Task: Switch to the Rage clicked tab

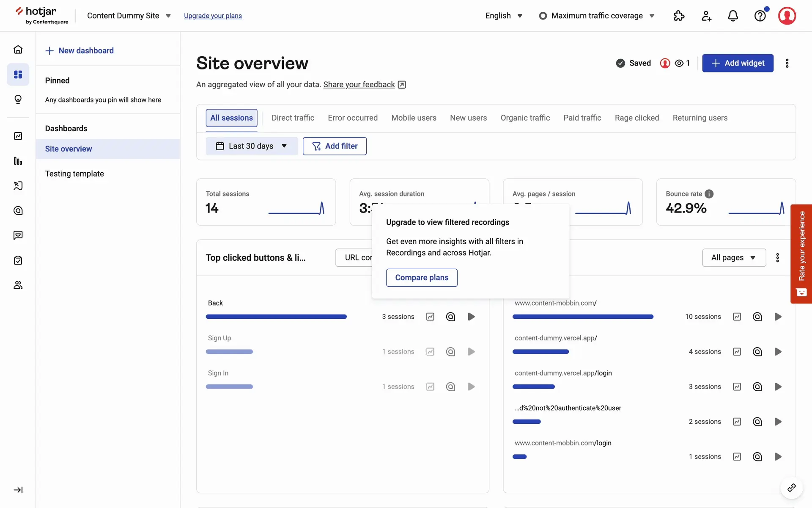Action: click(636, 118)
